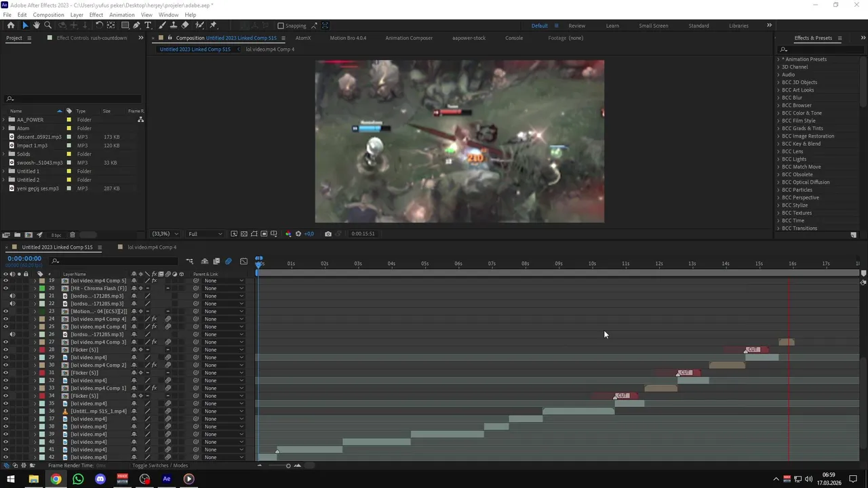The height and width of the screenshot is (488, 868).
Task: Click Toggle Switches / Modes button
Action: click(x=160, y=466)
